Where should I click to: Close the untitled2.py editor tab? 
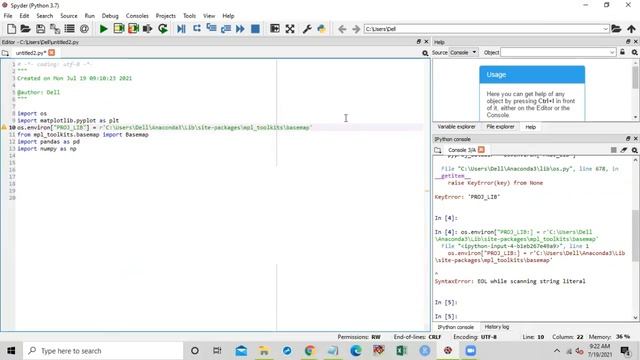coord(51,53)
